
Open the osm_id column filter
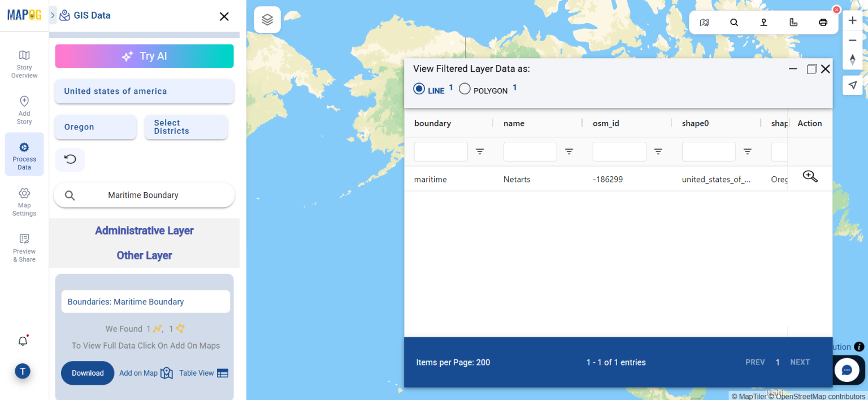658,151
